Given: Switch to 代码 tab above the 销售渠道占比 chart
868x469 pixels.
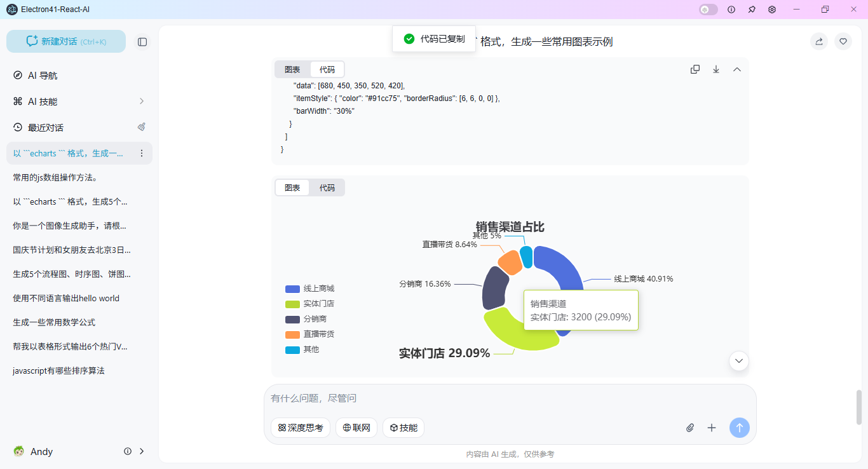Looking at the screenshot, I should (x=327, y=187).
